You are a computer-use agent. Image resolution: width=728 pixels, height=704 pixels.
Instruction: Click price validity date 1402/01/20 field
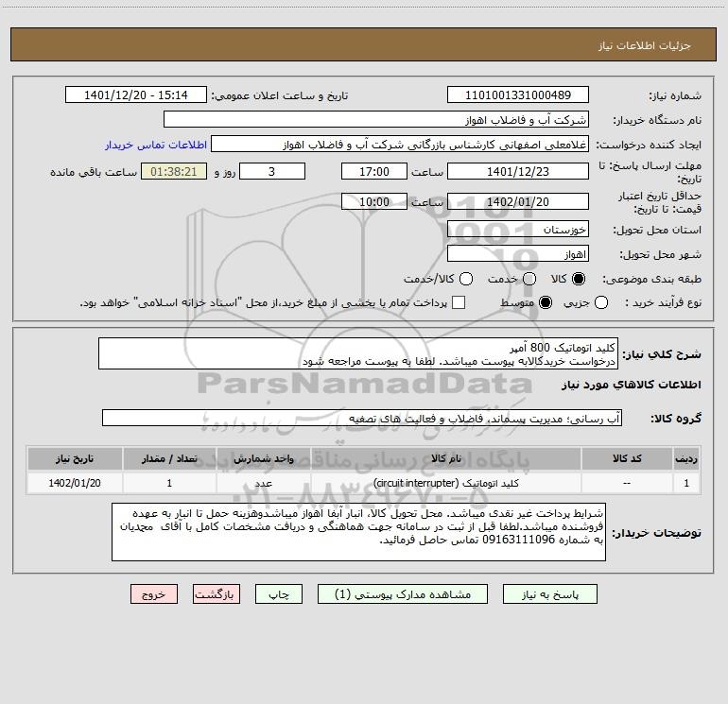(x=518, y=202)
